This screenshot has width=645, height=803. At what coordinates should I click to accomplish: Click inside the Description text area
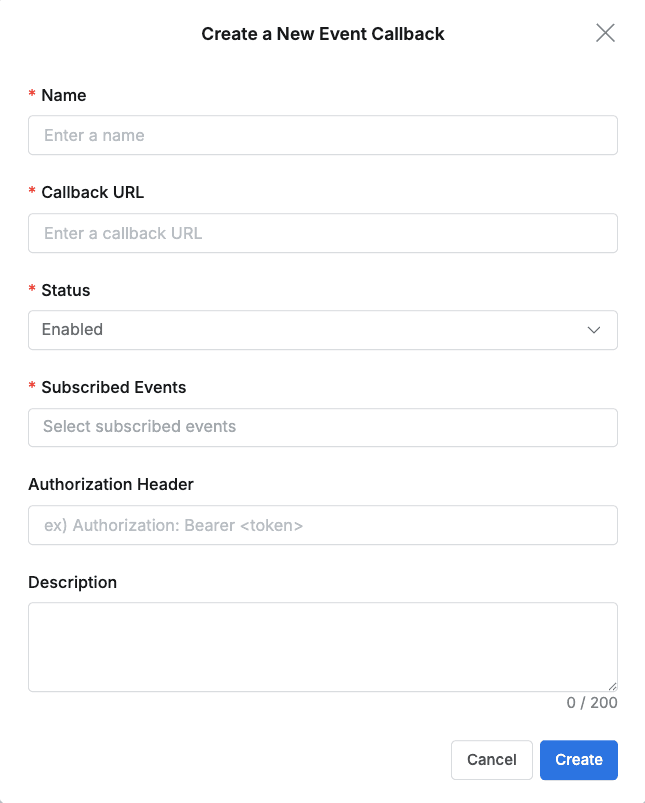[x=322, y=645]
